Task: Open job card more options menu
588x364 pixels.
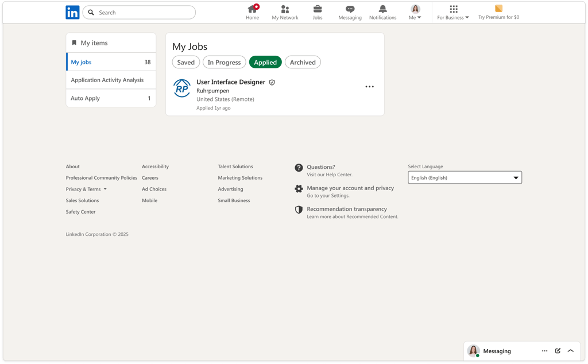Action: point(369,87)
